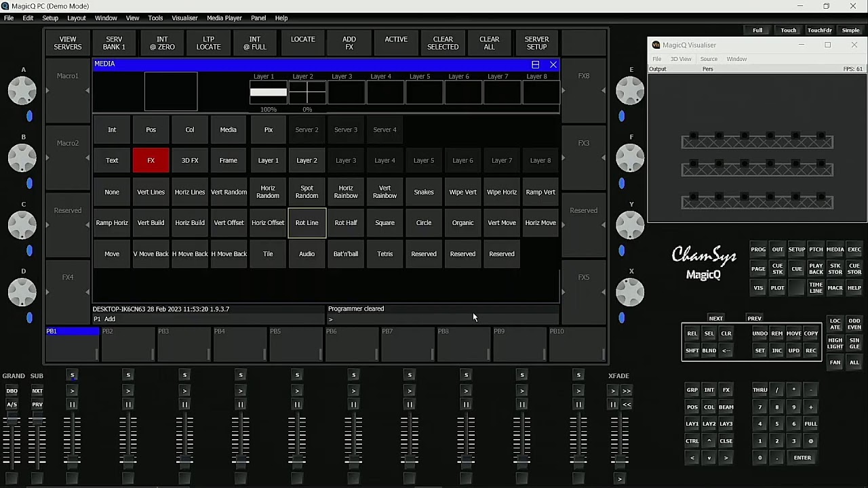Click the Layer 1 preview thumbnail
868x488 pixels.
coord(269,93)
